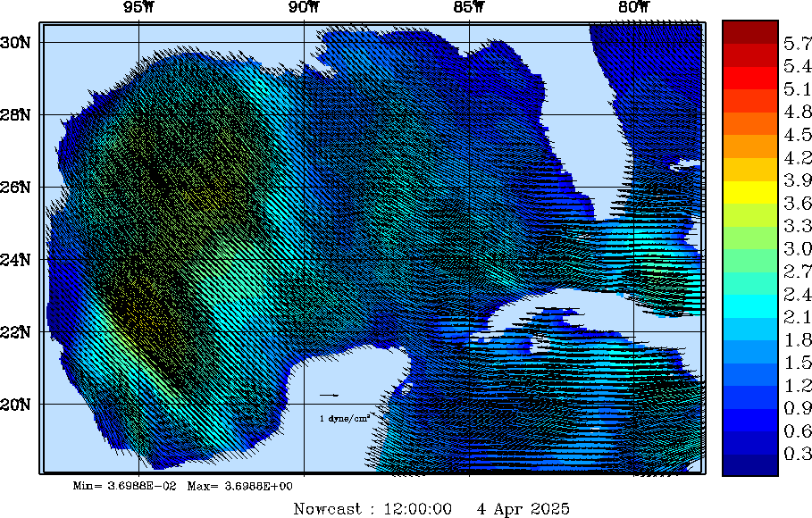Click the 20N latitude label
The width and height of the screenshot is (812, 518).
15,404
